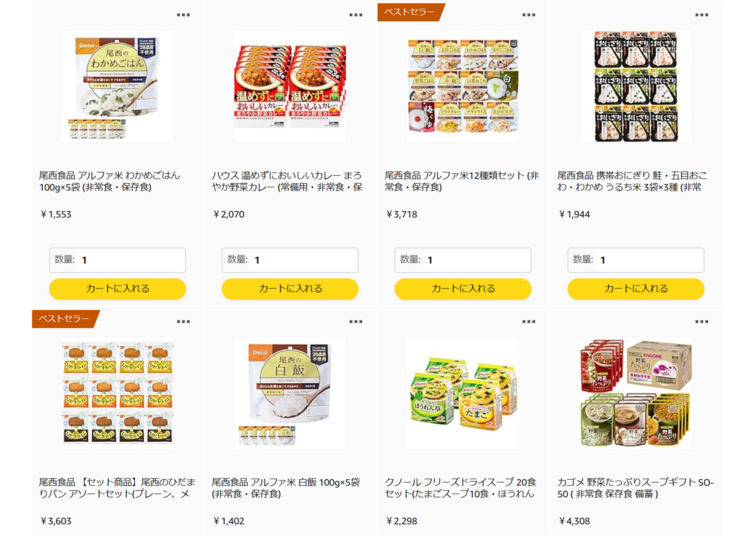Viewport: 736px width, 535px height.
Task: Open more options for クノール soup set
Action: click(x=529, y=321)
